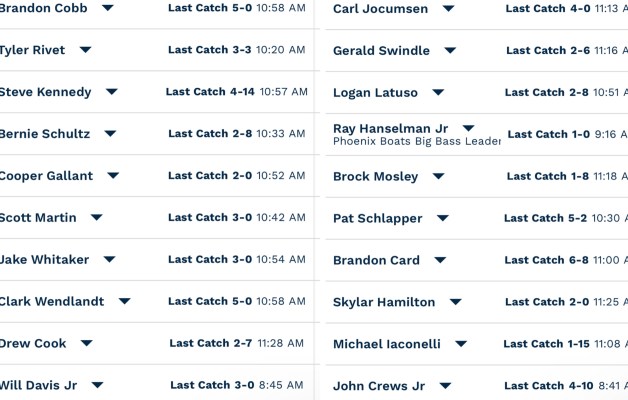Select the Skylar Hamilton angler name
Screen dimensions: 628x400
point(384,302)
